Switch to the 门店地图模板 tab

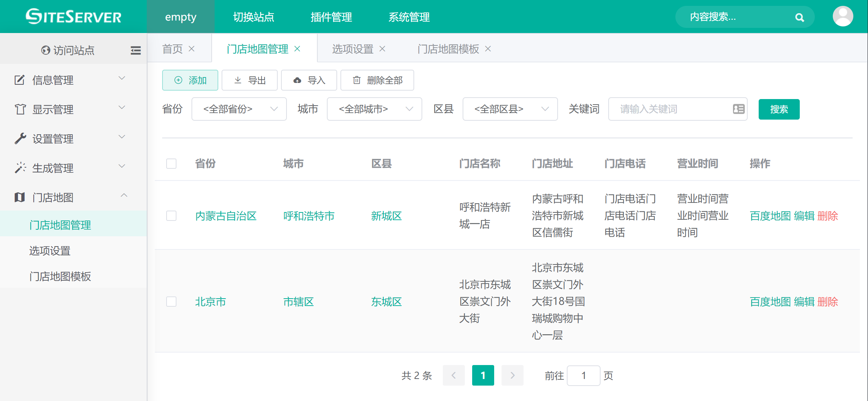[x=448, y=49]
